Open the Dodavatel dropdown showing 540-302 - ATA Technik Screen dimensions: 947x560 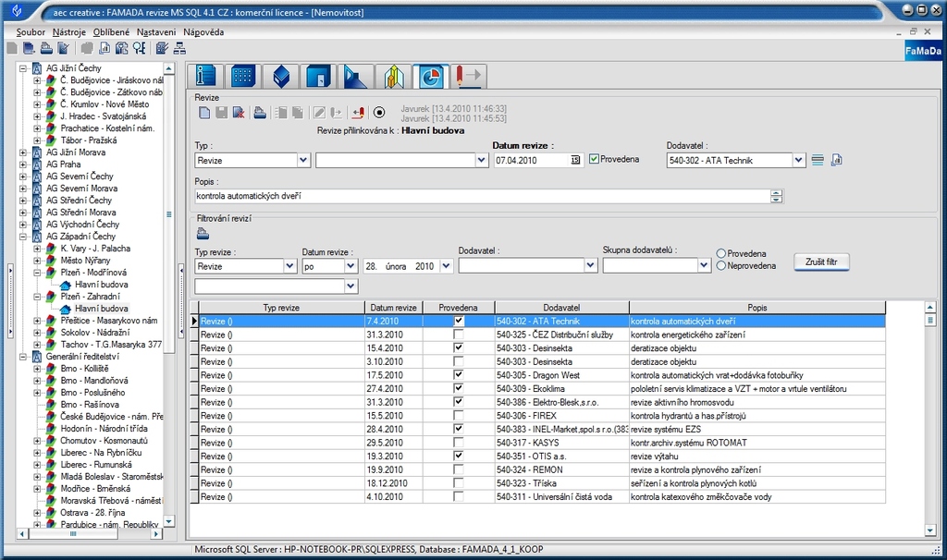click(798, 160)
